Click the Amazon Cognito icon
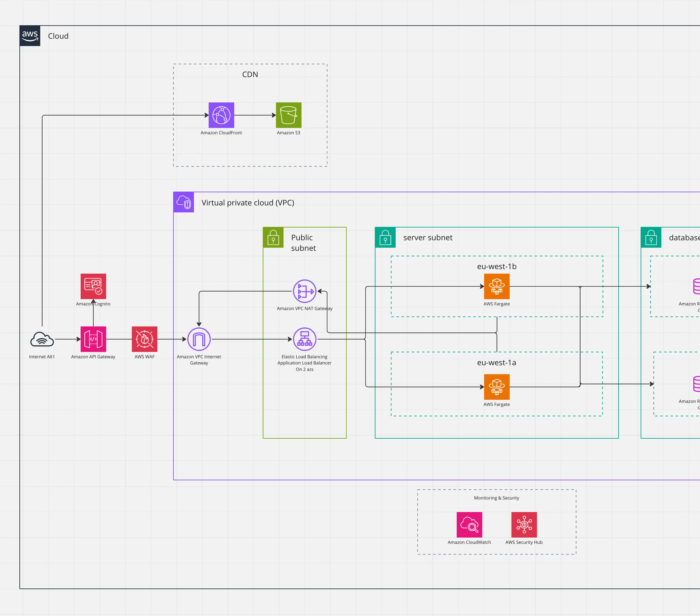Viewport: 700px width, 616px height. (93, 286)
